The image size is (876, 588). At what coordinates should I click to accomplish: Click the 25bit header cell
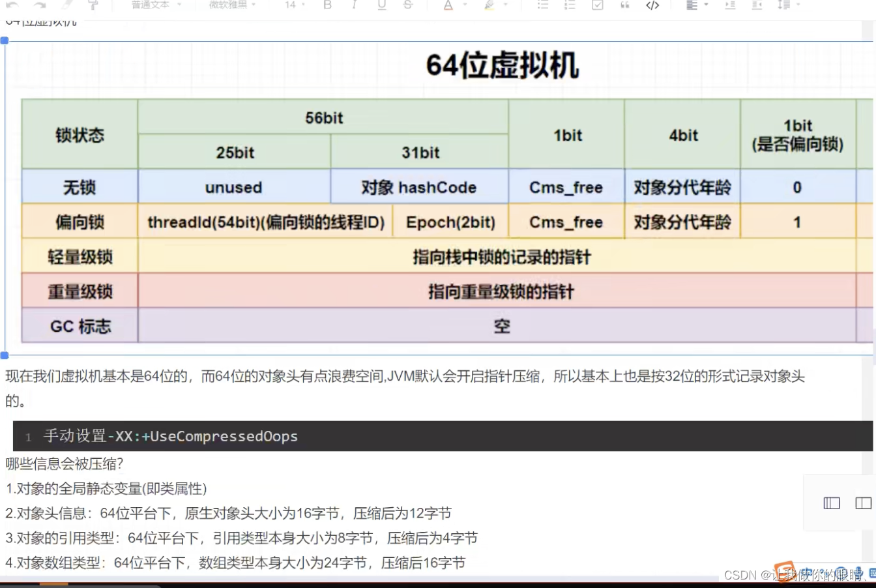pyautogui.click(x=235, y=153)
